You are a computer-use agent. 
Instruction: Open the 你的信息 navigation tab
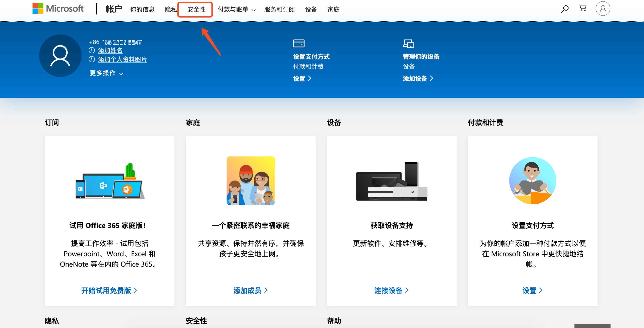tap(142, 10)
